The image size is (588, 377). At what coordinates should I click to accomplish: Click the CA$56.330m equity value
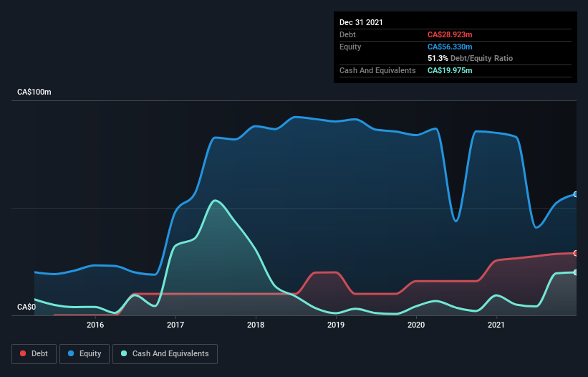(x=450, y=47)
